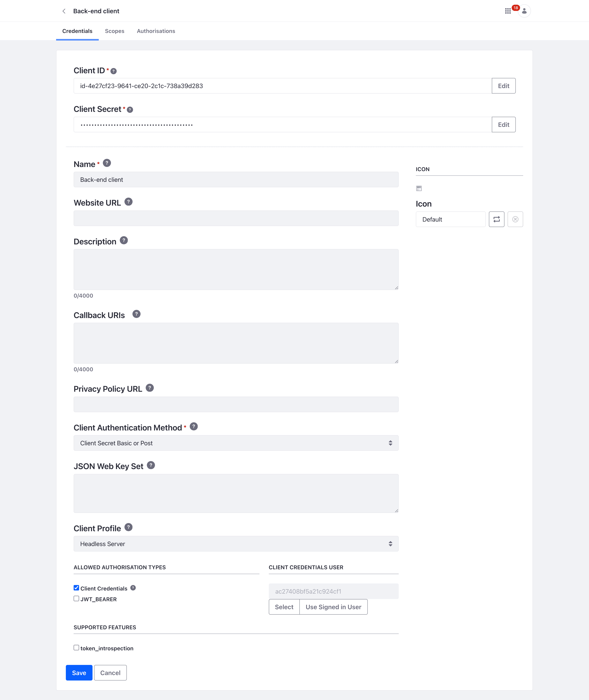Click the swap icon beside the Default icon field
This screenshot has height=700, width=589.
496,219
